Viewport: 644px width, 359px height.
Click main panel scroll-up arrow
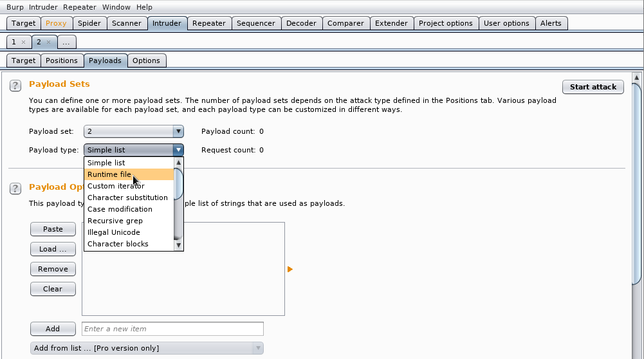[637, 77]
